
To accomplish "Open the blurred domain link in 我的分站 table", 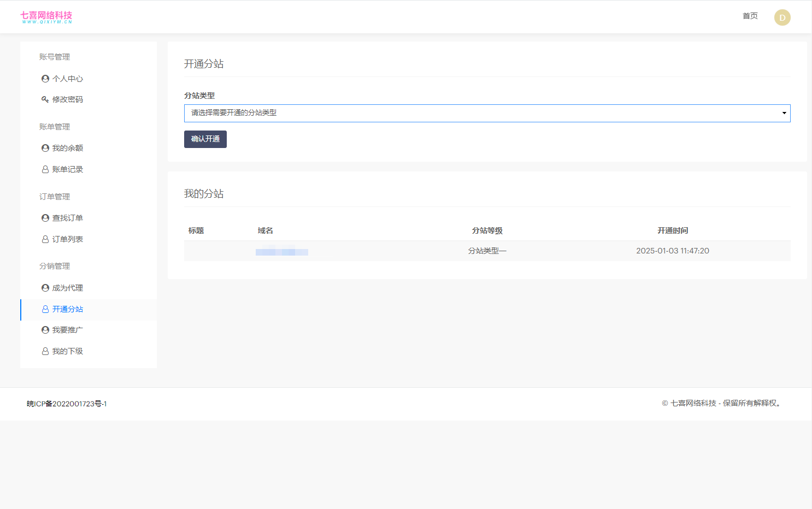I will (x=282, y=252).
